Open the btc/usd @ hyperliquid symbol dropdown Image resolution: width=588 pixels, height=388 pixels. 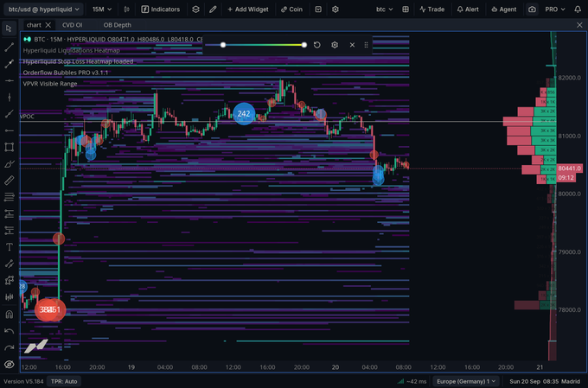pos(43,10)
